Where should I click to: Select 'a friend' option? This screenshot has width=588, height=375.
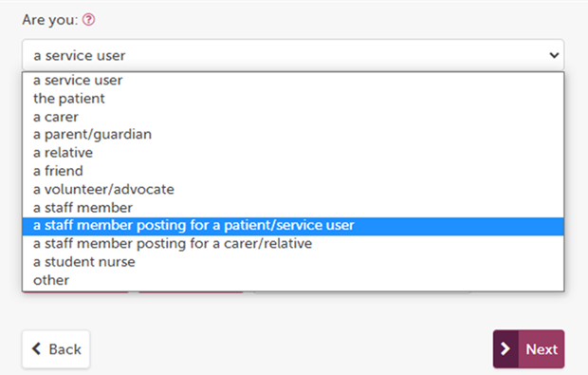point(293,171)
